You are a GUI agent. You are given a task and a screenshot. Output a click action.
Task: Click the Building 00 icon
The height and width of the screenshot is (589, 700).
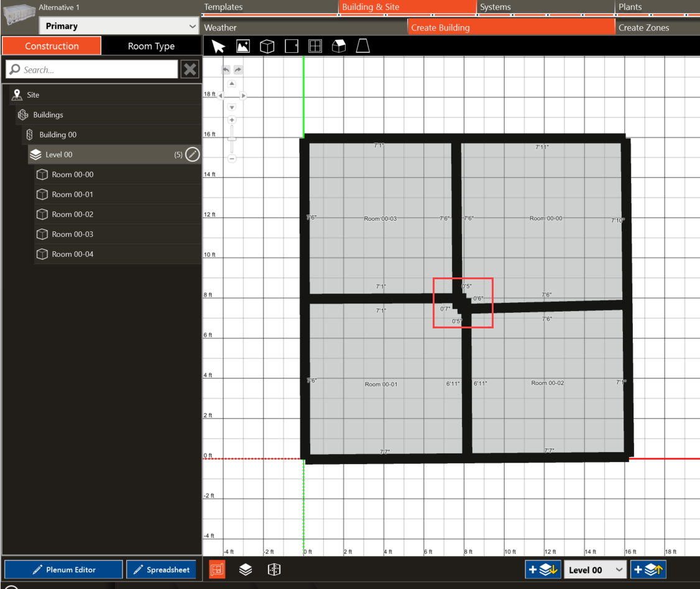29,134
